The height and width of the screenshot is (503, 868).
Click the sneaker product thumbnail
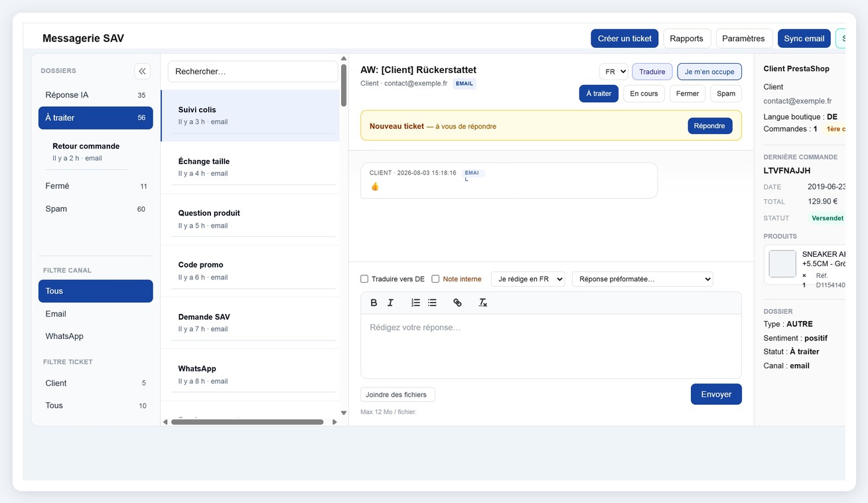click(782, 264)
